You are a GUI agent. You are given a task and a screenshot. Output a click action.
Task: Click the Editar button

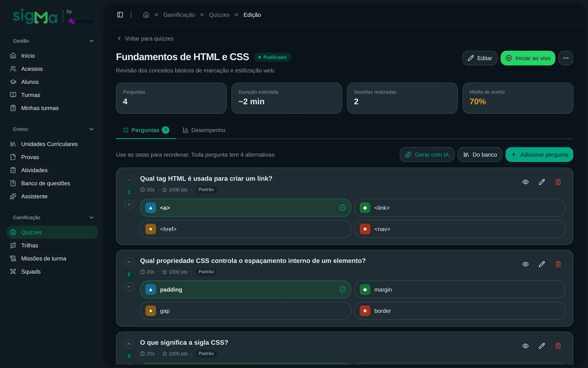(480, 58)
